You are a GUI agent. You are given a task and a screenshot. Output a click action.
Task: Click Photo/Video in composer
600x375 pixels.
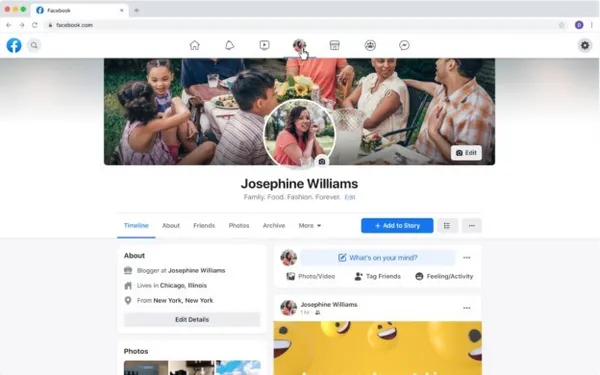[x=311, y=276]
